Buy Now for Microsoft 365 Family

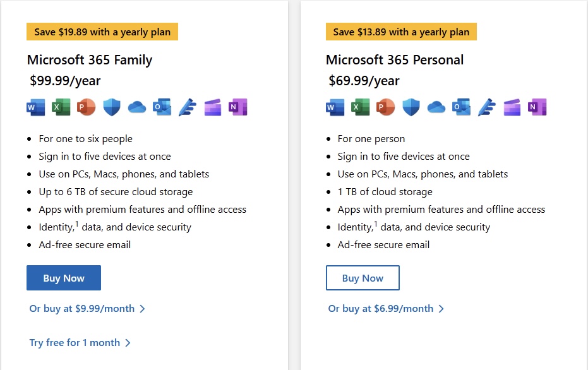(x=64, y=278)
